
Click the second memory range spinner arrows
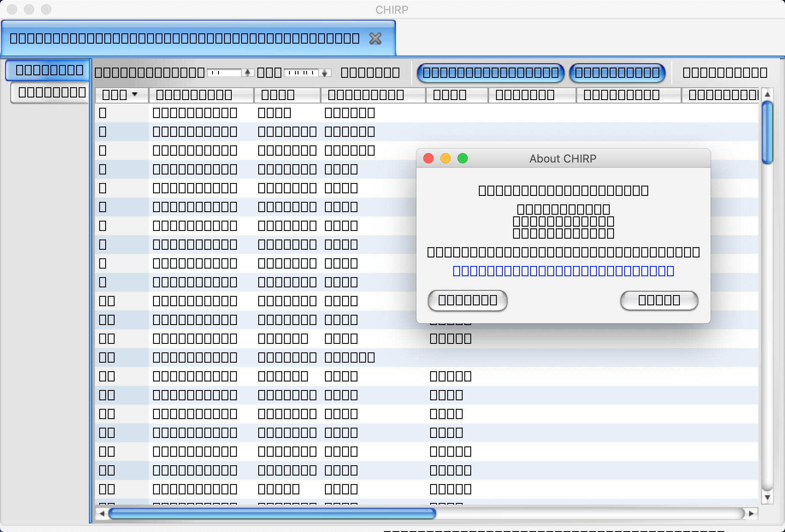point(325,73)
